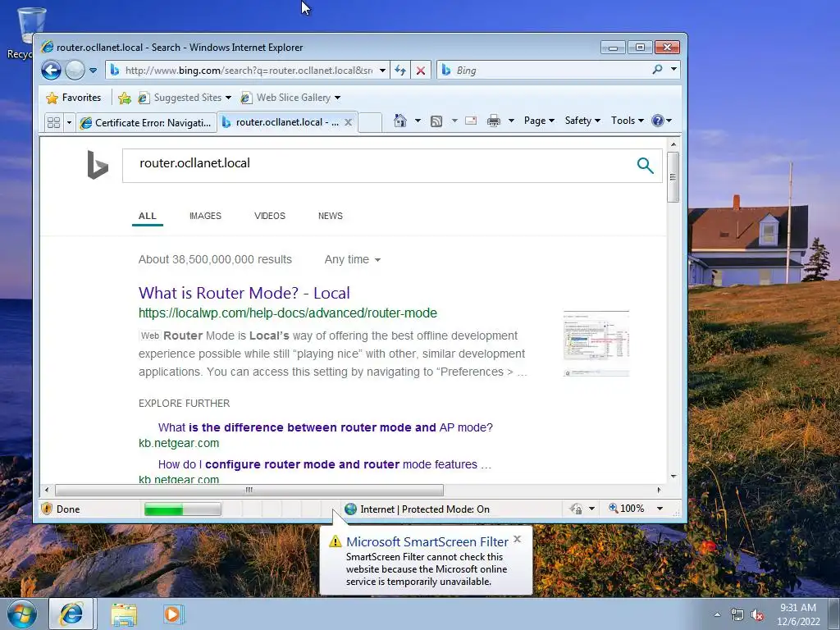Screen dimensions: 840x630
Task: Expand the tab list dropdown arrow
Action: (69, 123)
